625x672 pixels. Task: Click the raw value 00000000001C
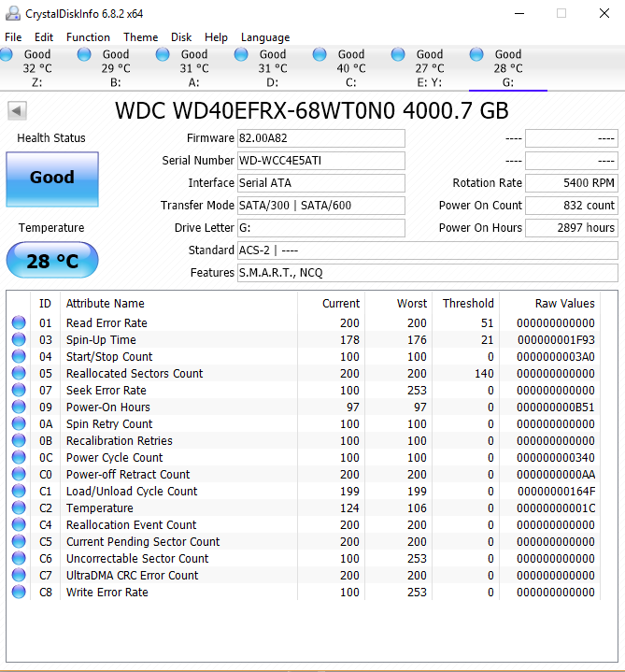[x=556, y=508]
